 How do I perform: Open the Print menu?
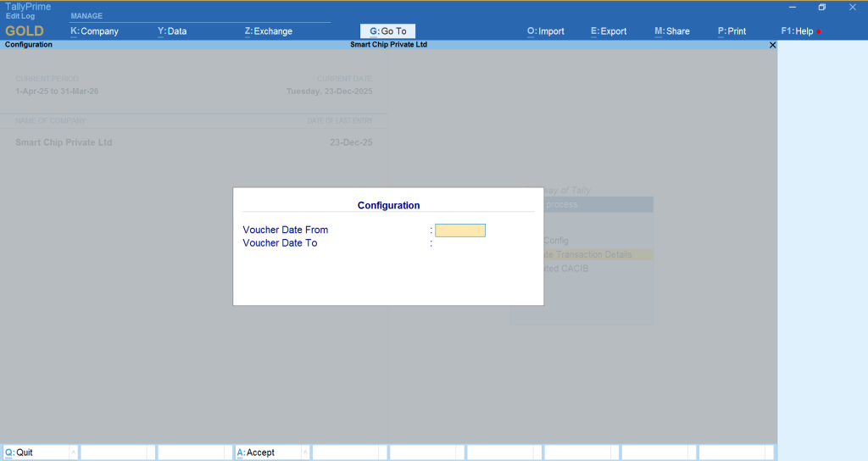coord(732,31)
